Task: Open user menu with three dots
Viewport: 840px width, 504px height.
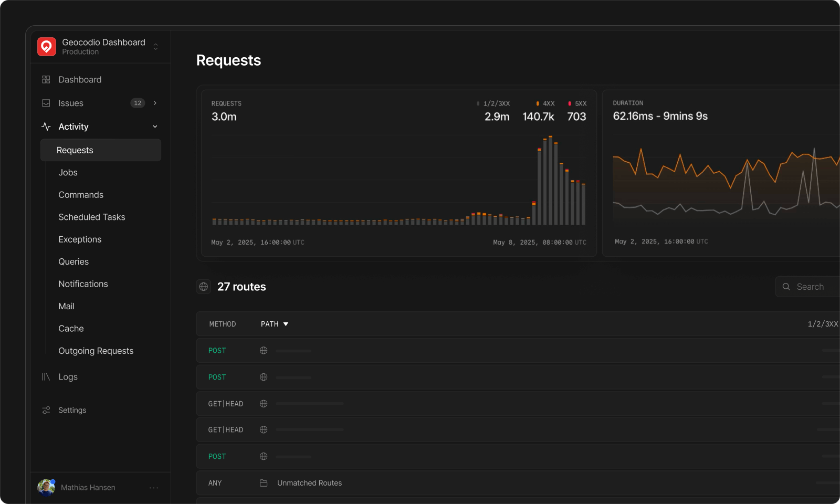Action: point(154,488)
